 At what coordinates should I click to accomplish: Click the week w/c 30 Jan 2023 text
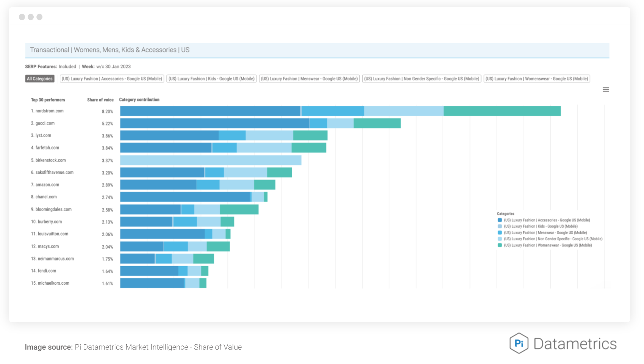[106, 66]
